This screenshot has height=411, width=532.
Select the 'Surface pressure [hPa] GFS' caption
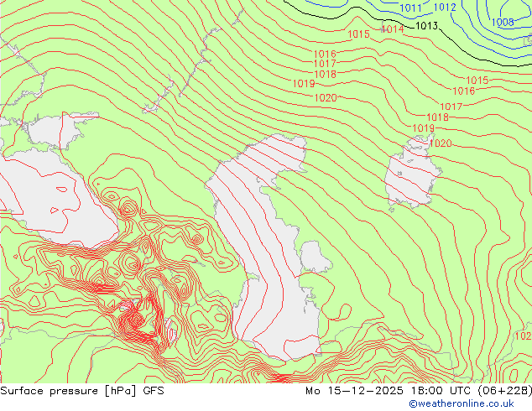pyautogui.click(x=82, y=391)
